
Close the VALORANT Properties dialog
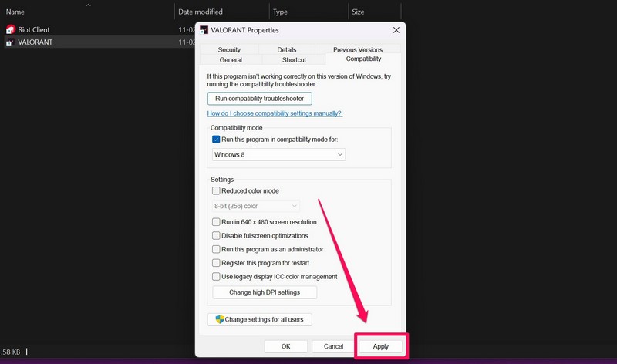[x=396, y=30]
